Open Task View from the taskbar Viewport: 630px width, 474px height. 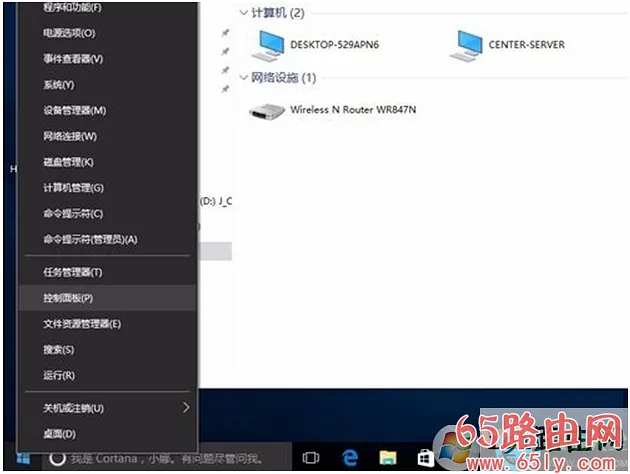coord(311,458)
